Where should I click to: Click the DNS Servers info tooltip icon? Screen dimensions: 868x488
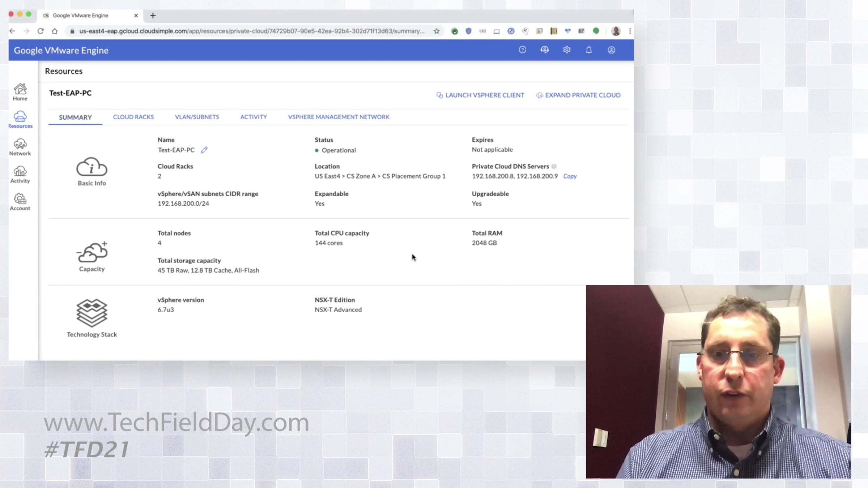tap(554, 166)
